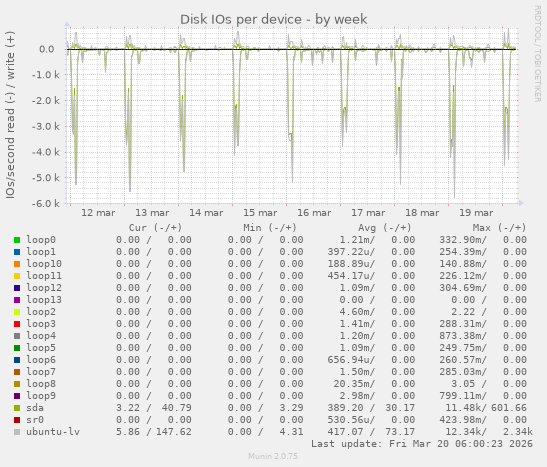Image resolution: width=547 pixels, height=467 pixels.
Task: Select the loop8 device label
Action: tap(41, 384)
